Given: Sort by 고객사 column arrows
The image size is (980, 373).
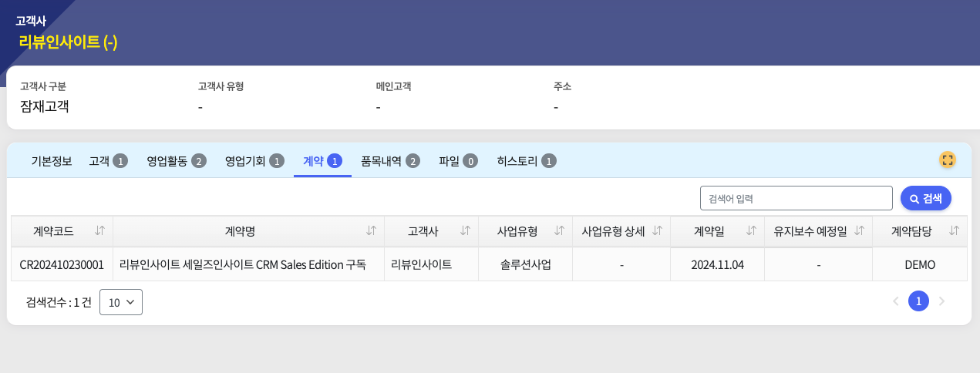Looking at the screenshot, I should click(465, 231).
